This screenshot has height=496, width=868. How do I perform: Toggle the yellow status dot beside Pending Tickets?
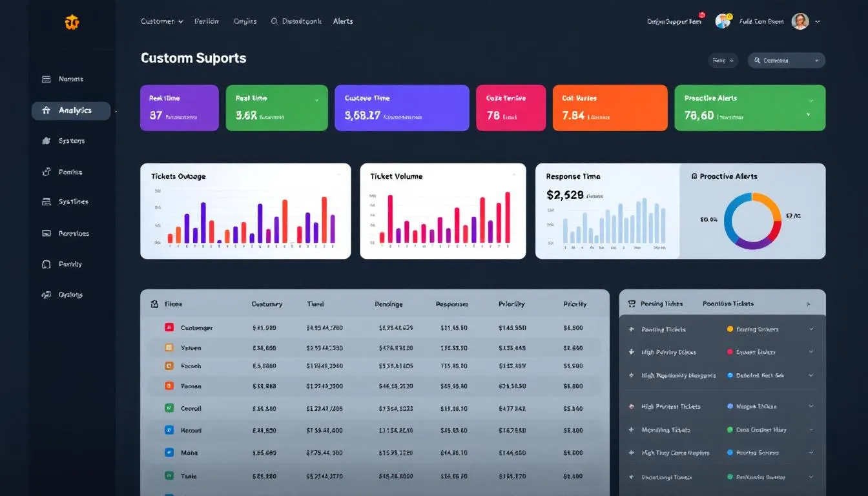click(729, 329)
